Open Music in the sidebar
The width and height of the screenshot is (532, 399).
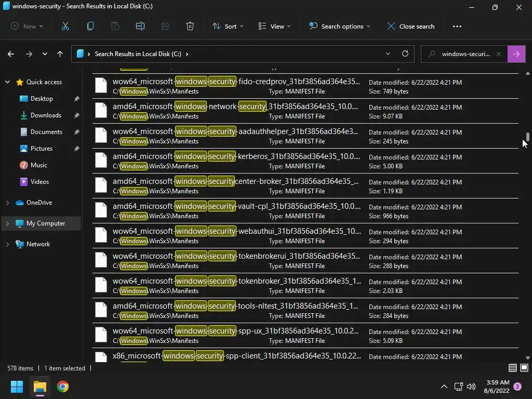(38, 165)
